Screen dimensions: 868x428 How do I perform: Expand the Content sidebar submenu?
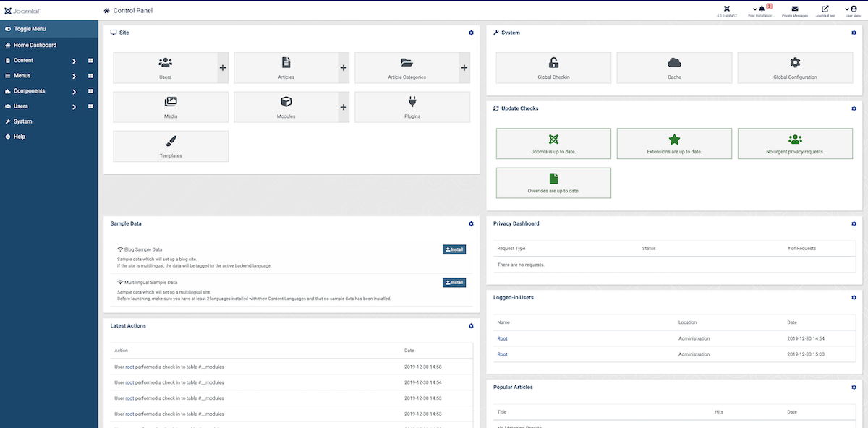tap(74, 61)
